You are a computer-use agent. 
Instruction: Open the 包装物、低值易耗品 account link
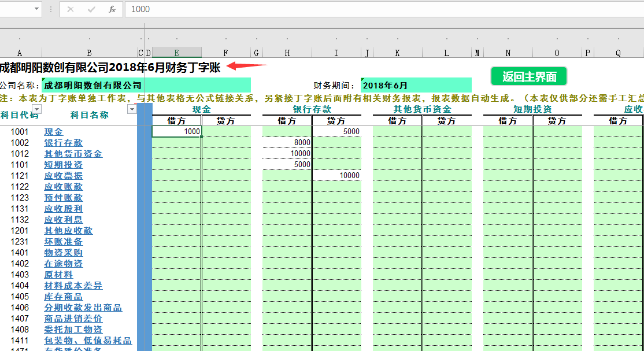pyautogui.click(x=88, y=341)
